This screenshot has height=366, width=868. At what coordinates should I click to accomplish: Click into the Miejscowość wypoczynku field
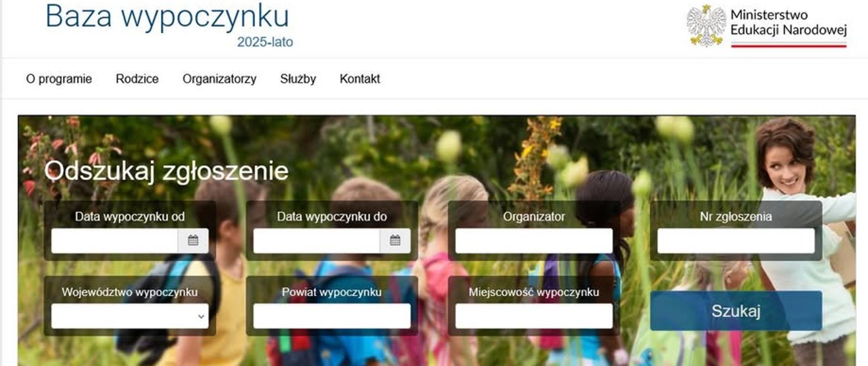(x=534, y=316)
